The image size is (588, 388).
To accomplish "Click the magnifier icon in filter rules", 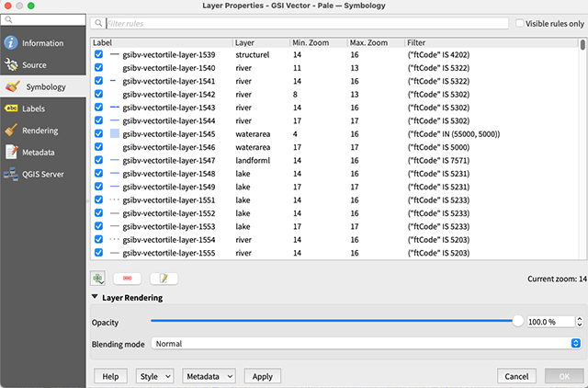I will click(x=98, y=23).
